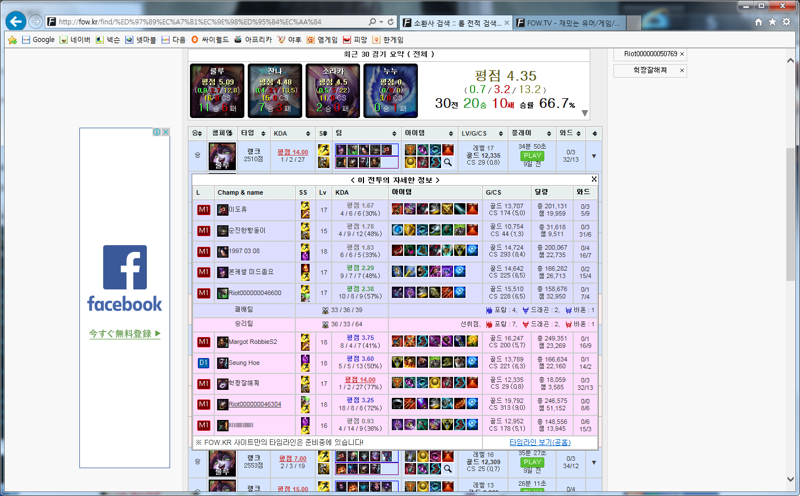Screen dimensions: 800x496
Task: Click magnifier icon in 2553점 match items
Action: [x=447, y=468]
